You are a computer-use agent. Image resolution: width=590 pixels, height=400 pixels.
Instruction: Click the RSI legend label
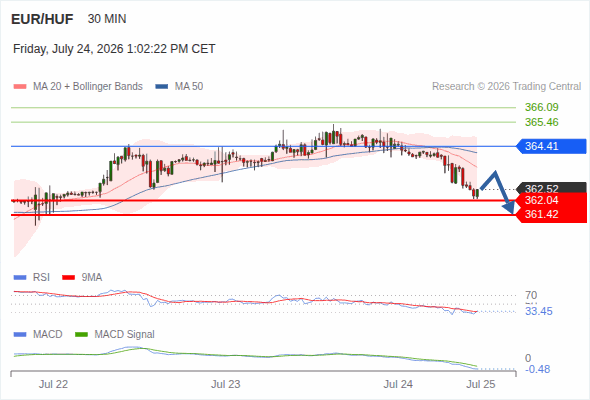tap(41, 277)
